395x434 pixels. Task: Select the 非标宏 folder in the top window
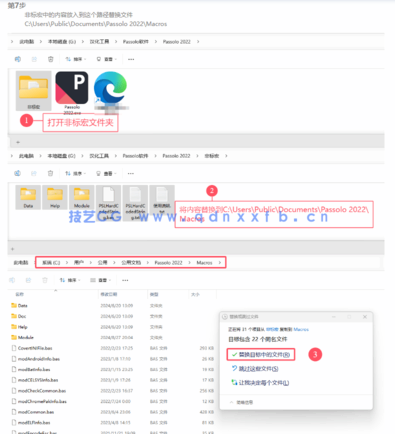(x=33, y=90)
